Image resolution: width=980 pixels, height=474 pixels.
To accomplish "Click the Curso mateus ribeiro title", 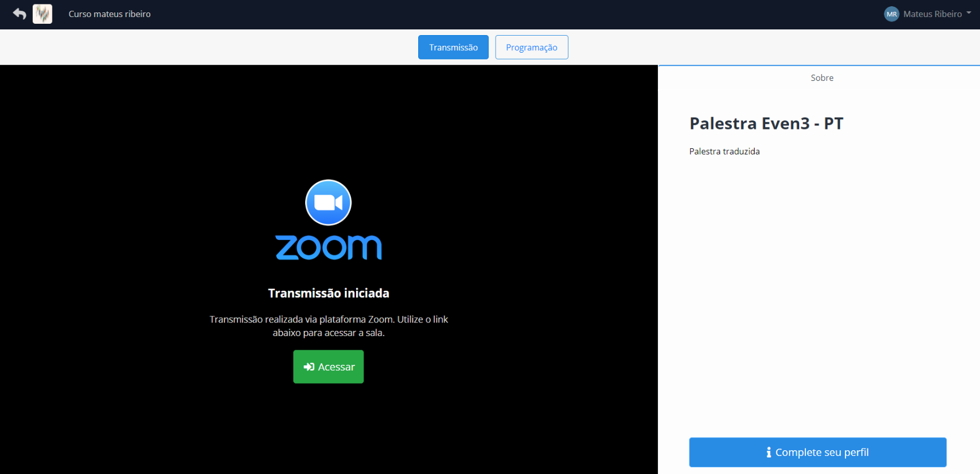I will [110, 14].
